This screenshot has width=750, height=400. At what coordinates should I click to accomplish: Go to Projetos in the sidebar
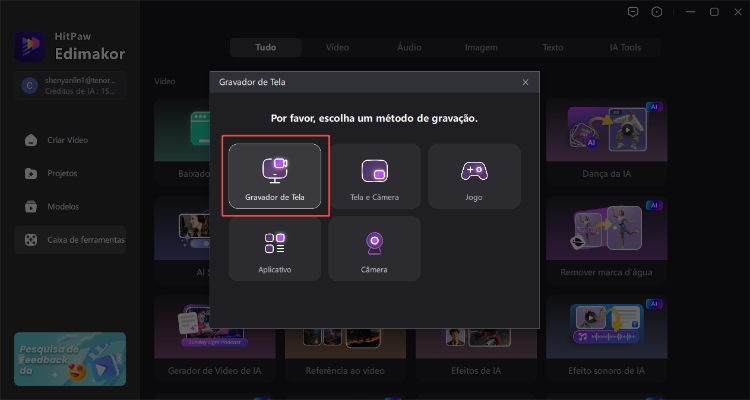[x=62, y=173]
